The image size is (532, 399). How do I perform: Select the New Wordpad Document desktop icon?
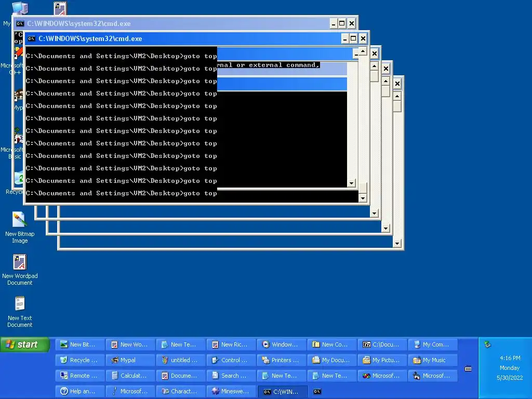tap(20, 270)
